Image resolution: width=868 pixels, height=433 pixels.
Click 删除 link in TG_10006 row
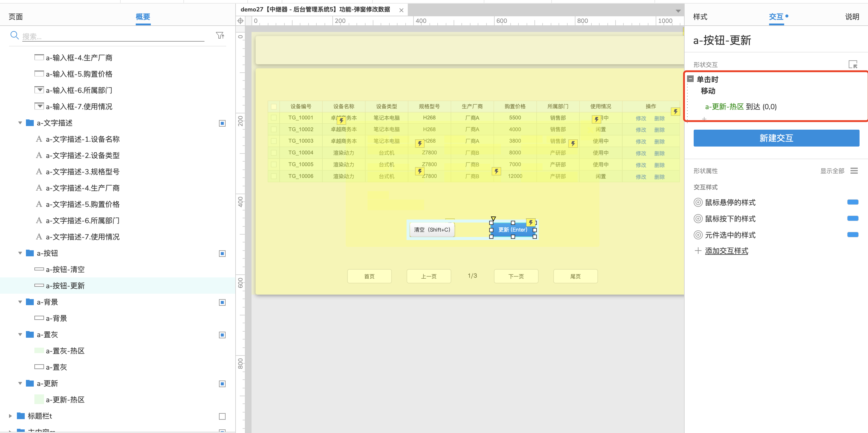(x=659, y=177)
